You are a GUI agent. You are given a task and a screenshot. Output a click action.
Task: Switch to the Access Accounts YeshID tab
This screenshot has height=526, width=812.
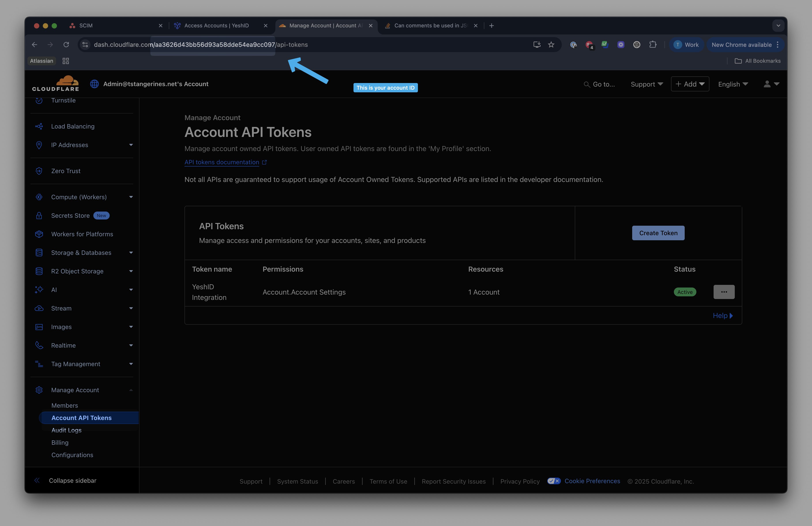tap(220, 26)
